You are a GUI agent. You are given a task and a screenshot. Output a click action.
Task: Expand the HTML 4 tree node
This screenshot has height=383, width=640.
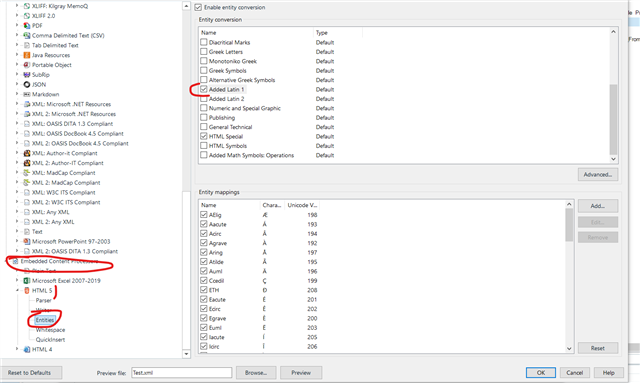pos(17,349)
